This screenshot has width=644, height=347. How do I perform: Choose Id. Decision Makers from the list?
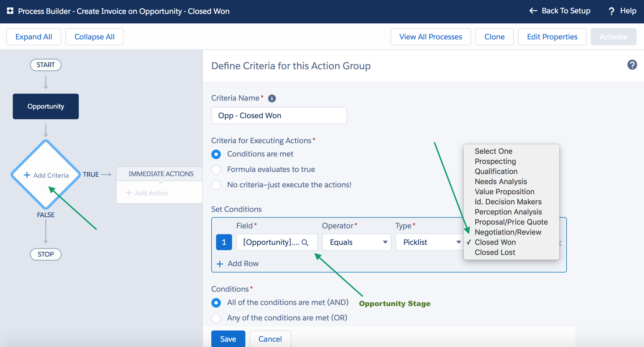point(511,202)
